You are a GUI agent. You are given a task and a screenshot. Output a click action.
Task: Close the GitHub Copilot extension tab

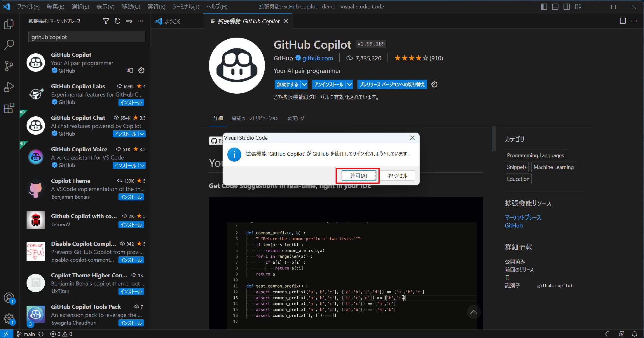coord(286,21)
